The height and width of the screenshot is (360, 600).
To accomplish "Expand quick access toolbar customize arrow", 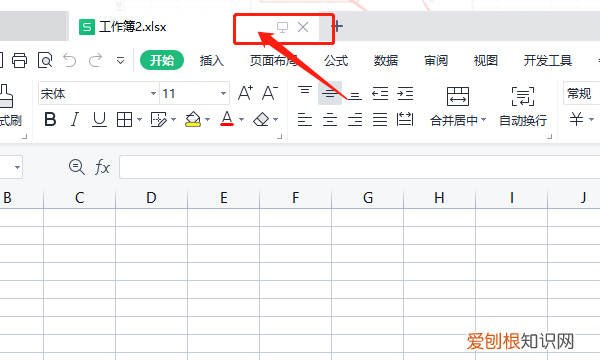I will click(x=121, y=60).
